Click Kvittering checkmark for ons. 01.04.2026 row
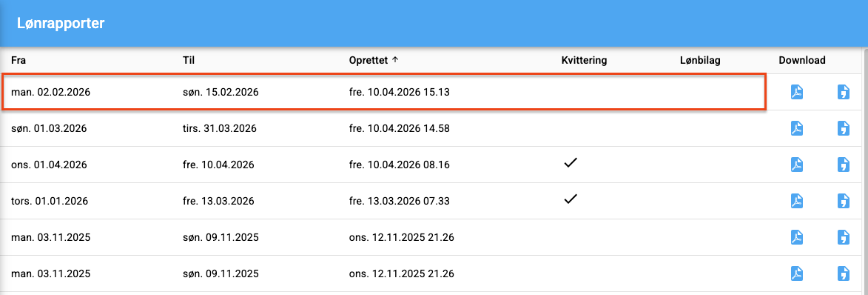This screenshot has height=295, width=868. tap(571, 163)
